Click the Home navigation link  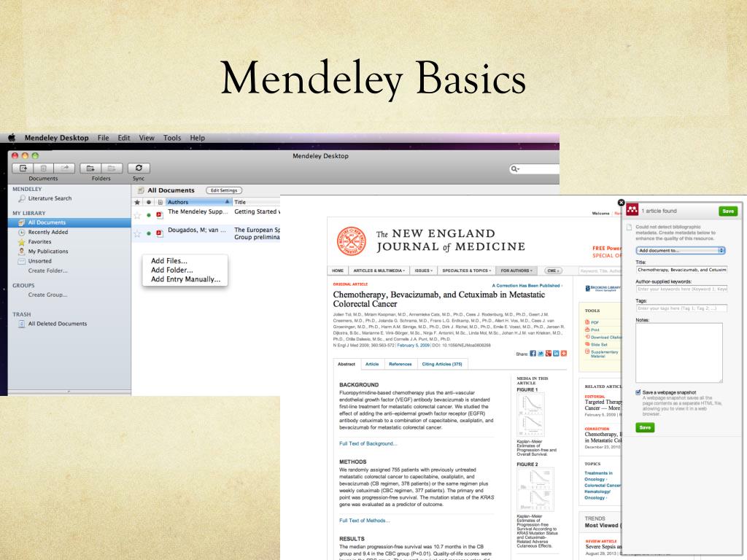pyautogui.click(x=338, y=271)
